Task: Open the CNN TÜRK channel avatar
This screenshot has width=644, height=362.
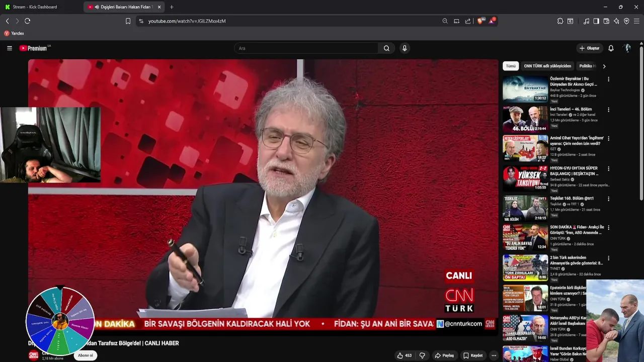Action: coord(33,355)
